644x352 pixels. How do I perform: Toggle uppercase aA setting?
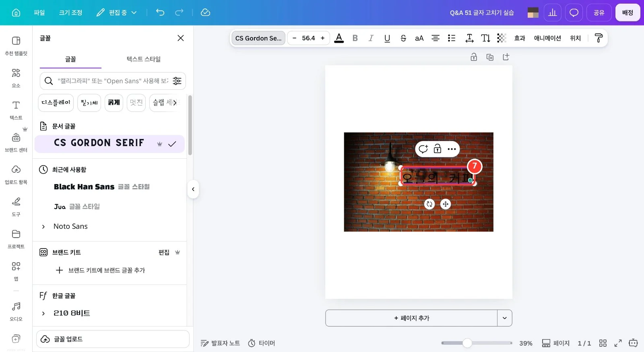pyautogui.click(x=419, y=38)
